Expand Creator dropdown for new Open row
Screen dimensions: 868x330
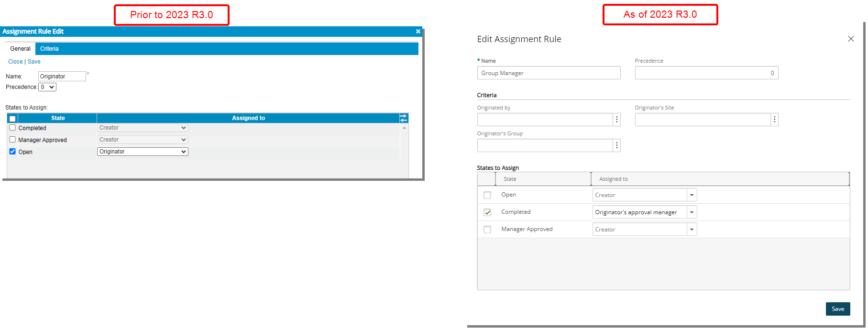[692, 195]
